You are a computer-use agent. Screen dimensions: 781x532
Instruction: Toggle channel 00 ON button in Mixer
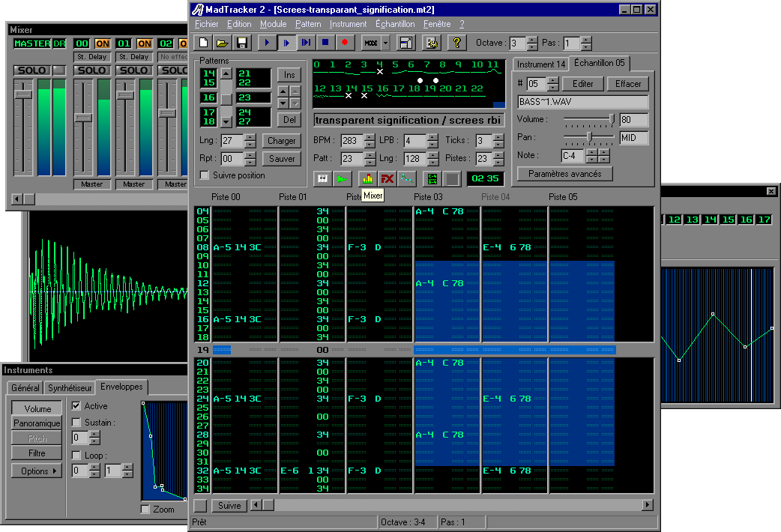[102, 43]
